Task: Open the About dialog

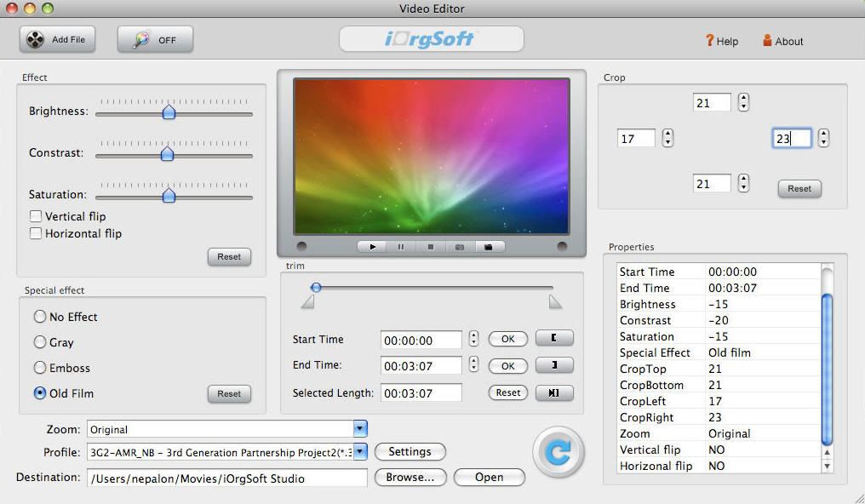Action: (x=782, y=41)
